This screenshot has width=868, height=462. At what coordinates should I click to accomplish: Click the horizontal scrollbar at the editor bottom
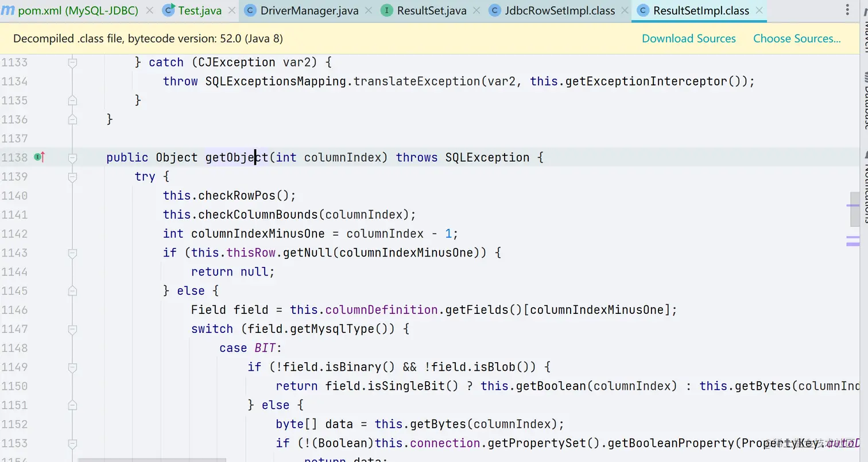tap(152, 460)
